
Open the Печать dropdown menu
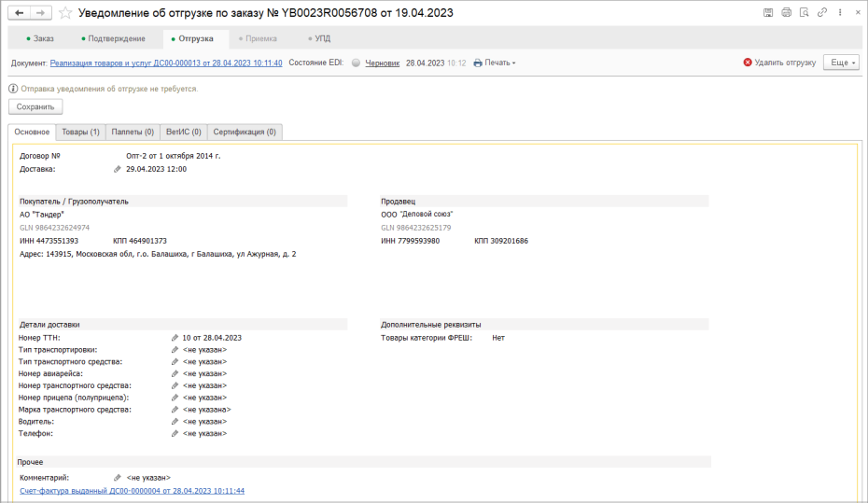(495, 63)
